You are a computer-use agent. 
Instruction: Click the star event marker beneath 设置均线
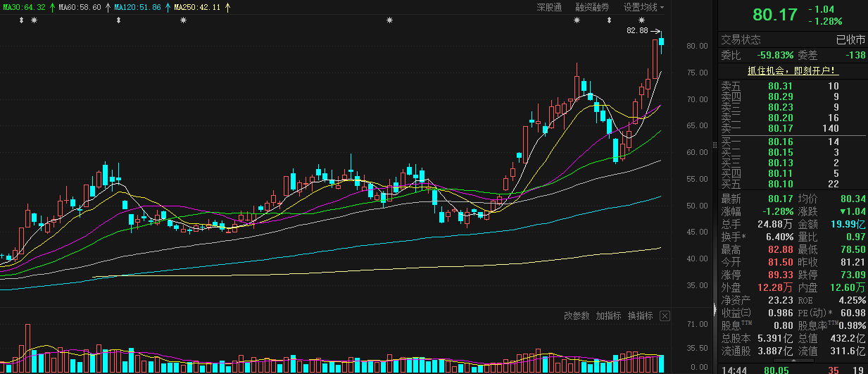[641, 20]
